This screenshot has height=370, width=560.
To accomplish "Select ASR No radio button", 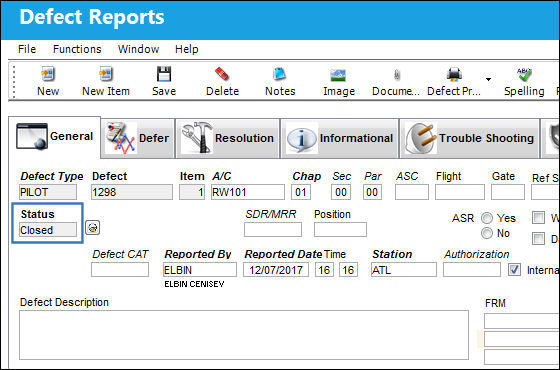I will coord(487,233).
